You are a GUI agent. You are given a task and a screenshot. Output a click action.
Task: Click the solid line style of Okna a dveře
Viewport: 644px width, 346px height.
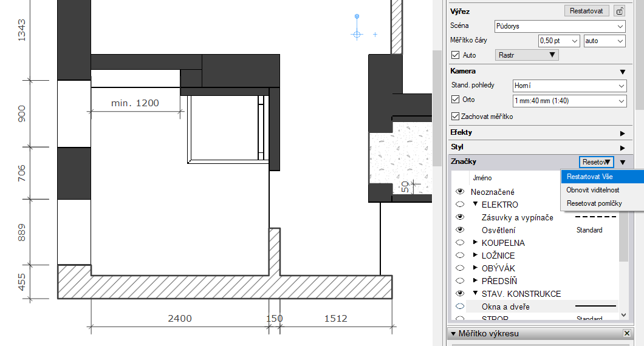[595, 307]
